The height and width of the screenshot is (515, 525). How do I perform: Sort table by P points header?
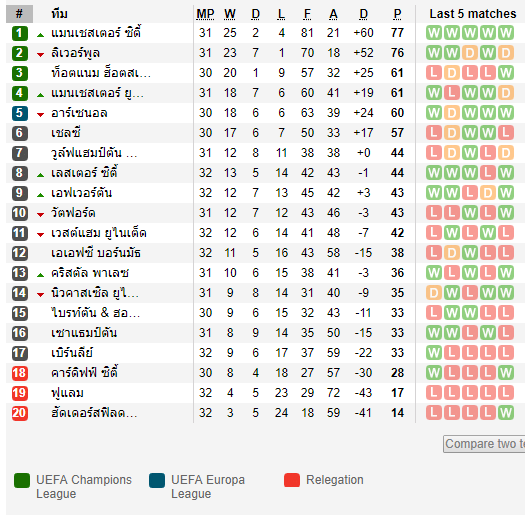(397, 14)
